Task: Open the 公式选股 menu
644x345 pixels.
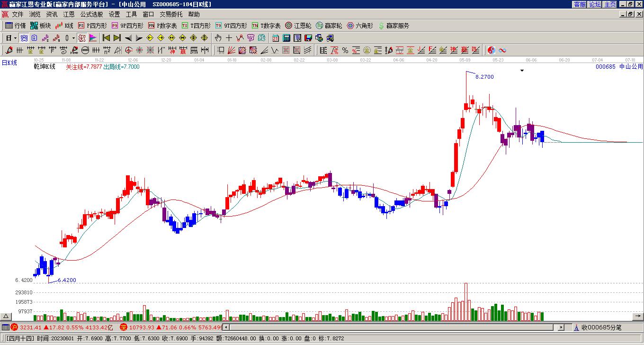Action: (x=92, y=15)
